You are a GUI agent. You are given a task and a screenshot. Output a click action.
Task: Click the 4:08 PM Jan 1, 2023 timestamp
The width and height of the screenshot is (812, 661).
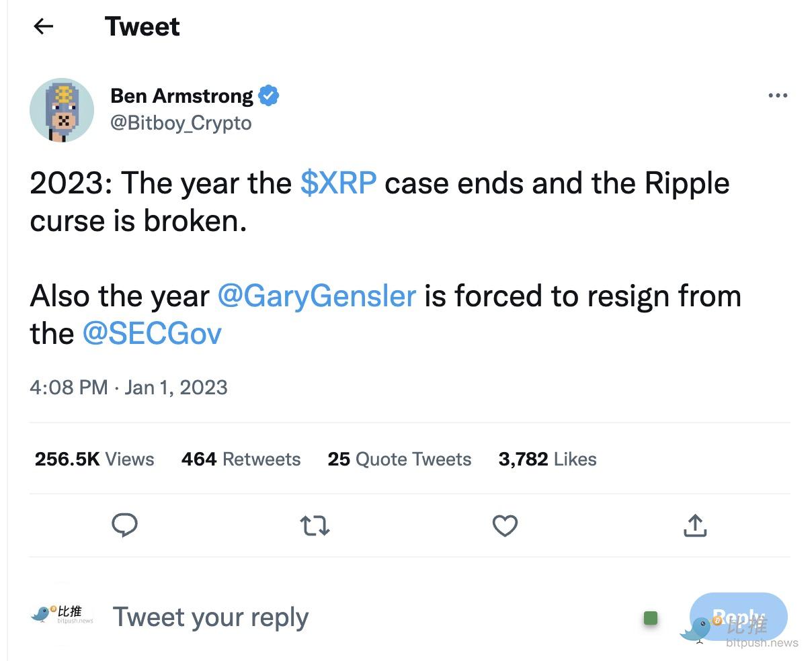pos(128,388)
